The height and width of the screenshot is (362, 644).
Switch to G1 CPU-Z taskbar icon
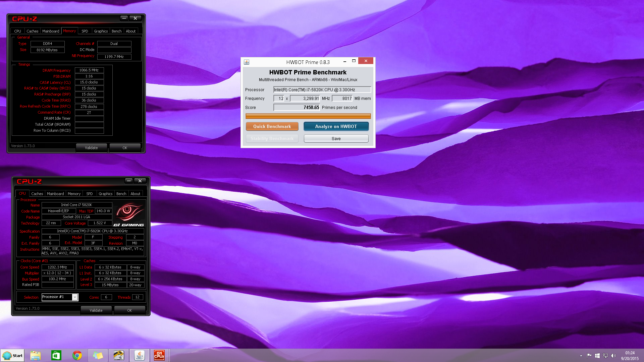click(x=159, y=355)
